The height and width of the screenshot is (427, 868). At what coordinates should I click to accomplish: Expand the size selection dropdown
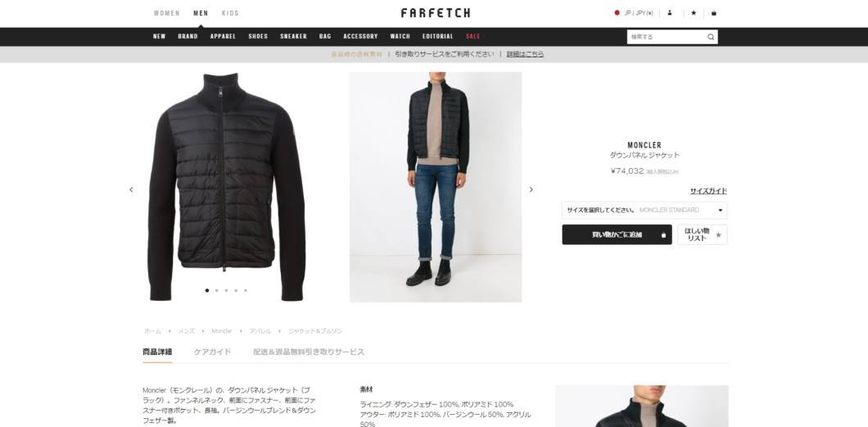click(644, 210)
